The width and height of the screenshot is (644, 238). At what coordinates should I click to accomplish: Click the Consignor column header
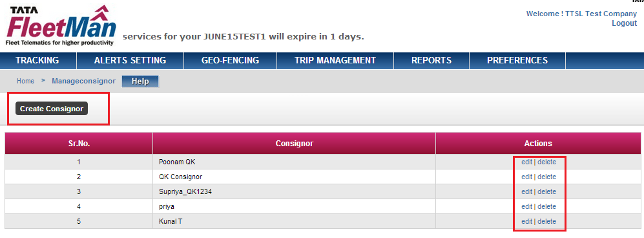pyautogui.click(x=294, y=144)
